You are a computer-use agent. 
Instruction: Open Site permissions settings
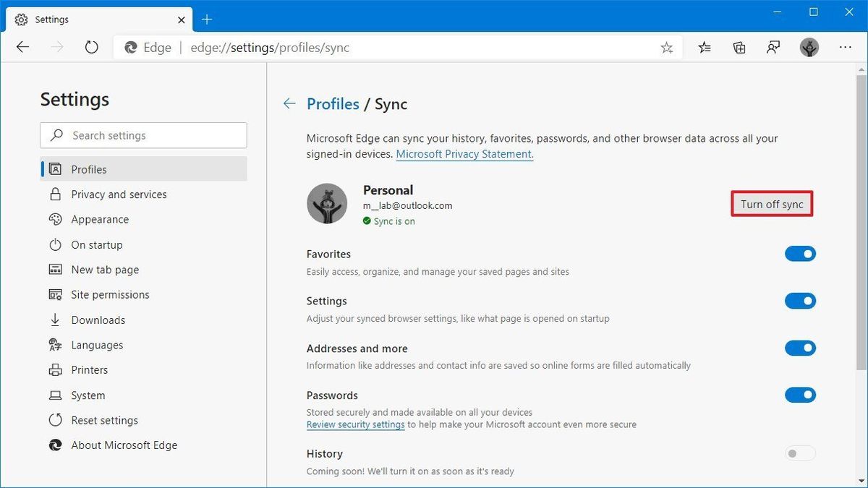tap(109, 294)
